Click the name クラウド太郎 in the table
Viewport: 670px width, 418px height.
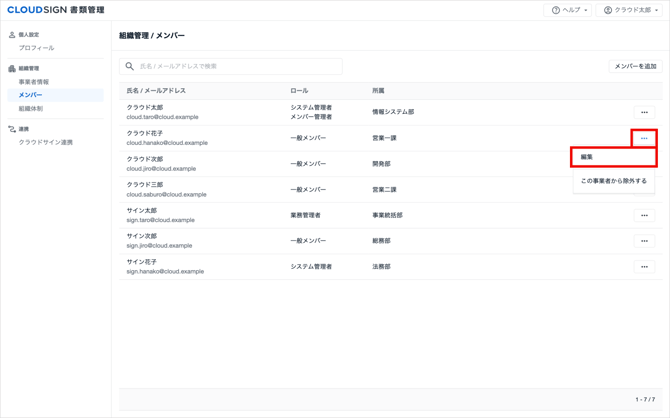click(x=145, y=107)
